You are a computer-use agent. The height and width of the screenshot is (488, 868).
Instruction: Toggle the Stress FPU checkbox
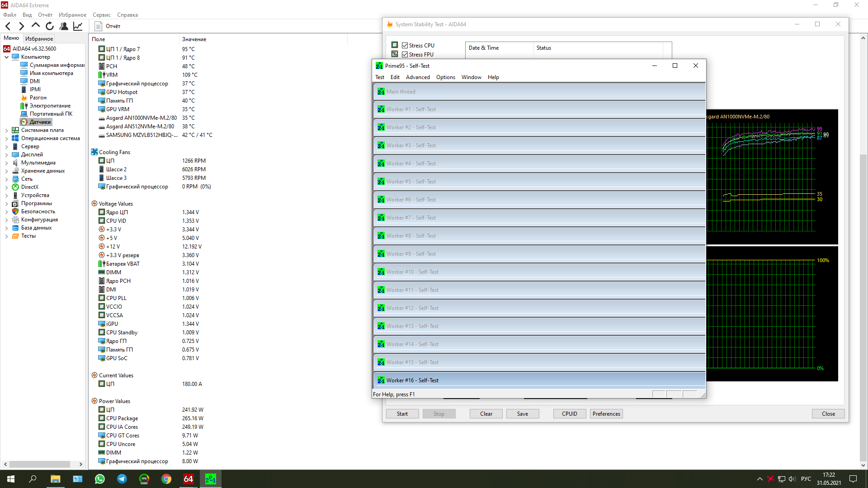click(405, 55)
